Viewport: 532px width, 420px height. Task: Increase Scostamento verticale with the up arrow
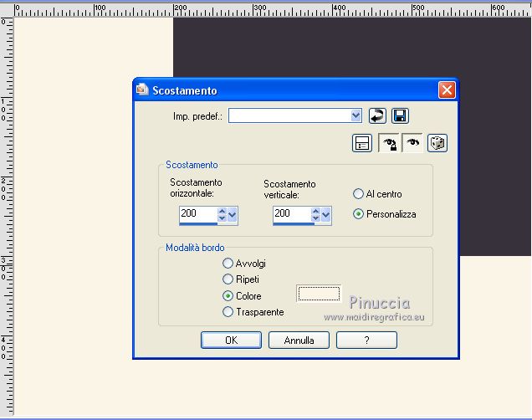click(x=315, y=211)
